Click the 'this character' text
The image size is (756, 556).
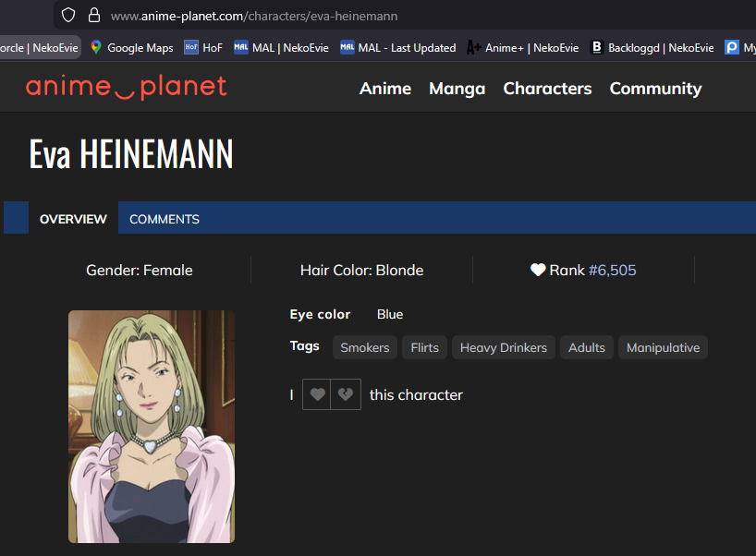point(416,395)
